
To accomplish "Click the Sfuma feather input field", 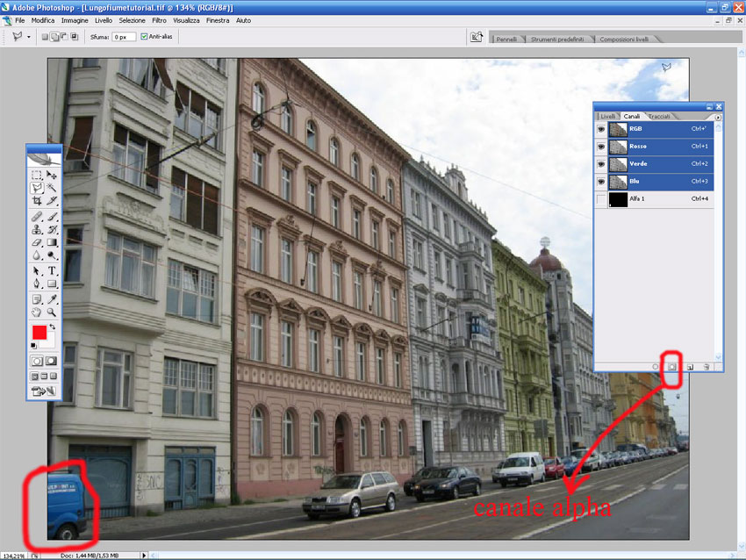I will [x=123, y=37].
